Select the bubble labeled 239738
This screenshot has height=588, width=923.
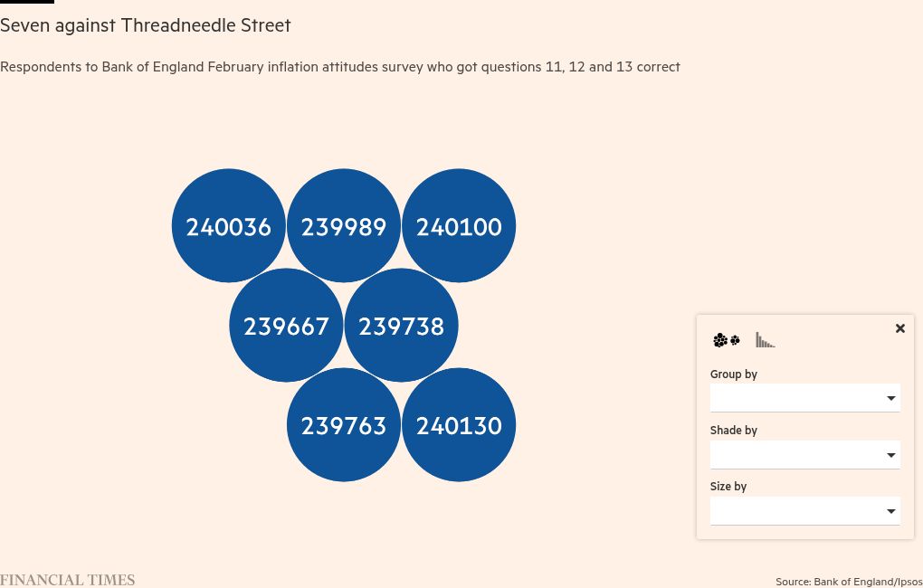(x=401, y=326)
